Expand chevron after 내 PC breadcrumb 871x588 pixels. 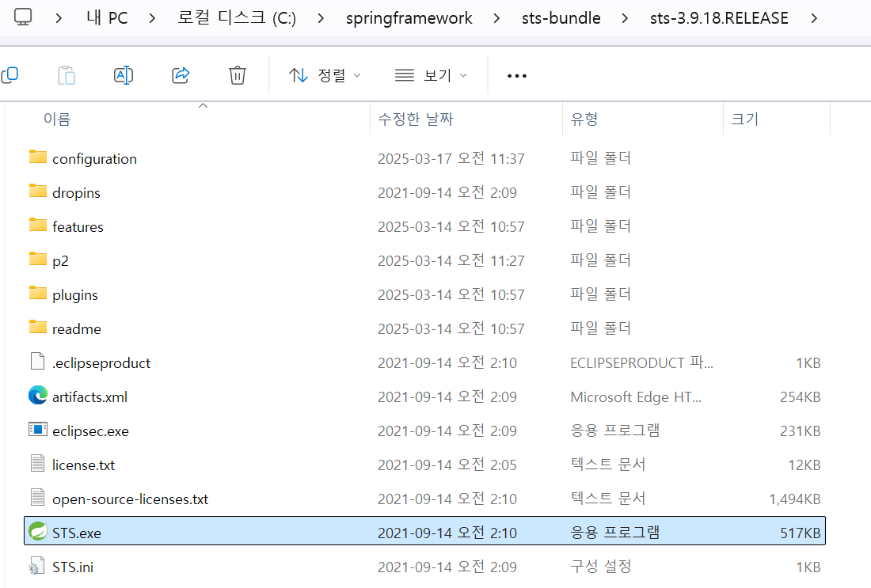tap(152, 18)
